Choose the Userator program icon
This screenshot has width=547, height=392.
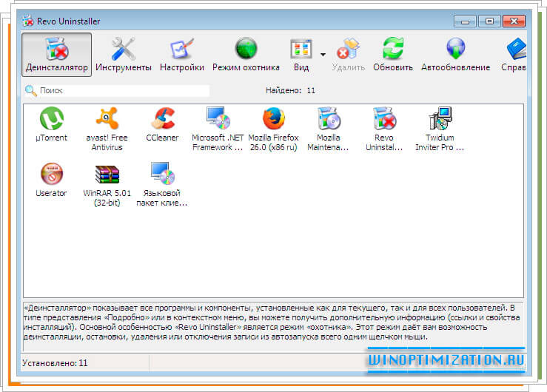coord(51,175)
